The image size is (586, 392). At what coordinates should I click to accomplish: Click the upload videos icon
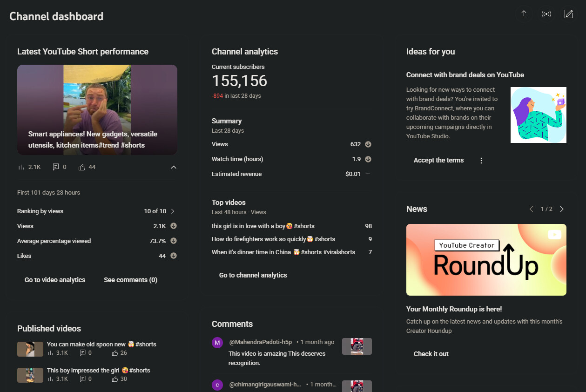(x=524, y=14)
